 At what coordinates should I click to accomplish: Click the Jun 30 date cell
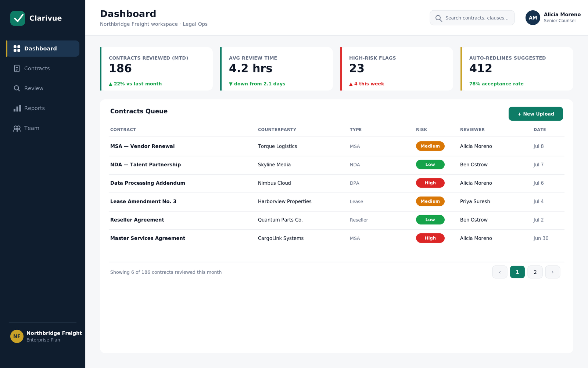tap(541, 238)
